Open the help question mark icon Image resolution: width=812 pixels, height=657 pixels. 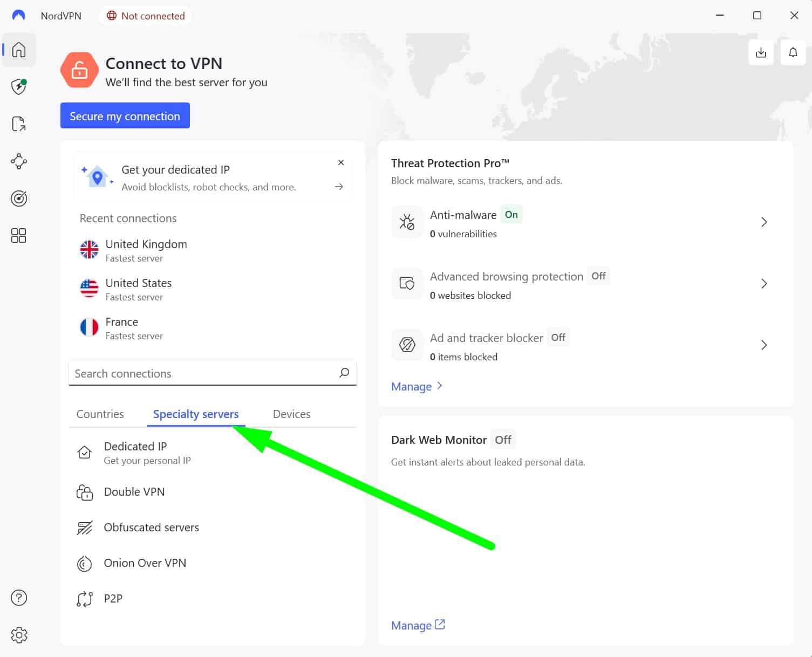19,598
